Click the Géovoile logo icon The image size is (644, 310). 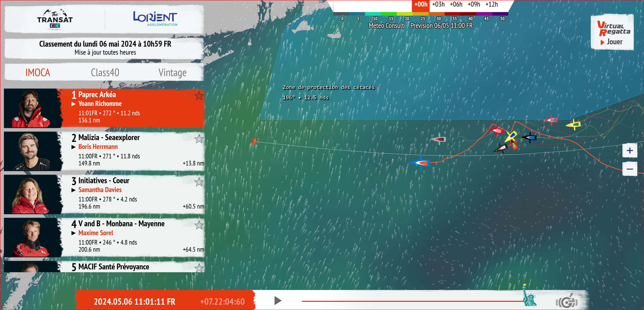point(567,301)
